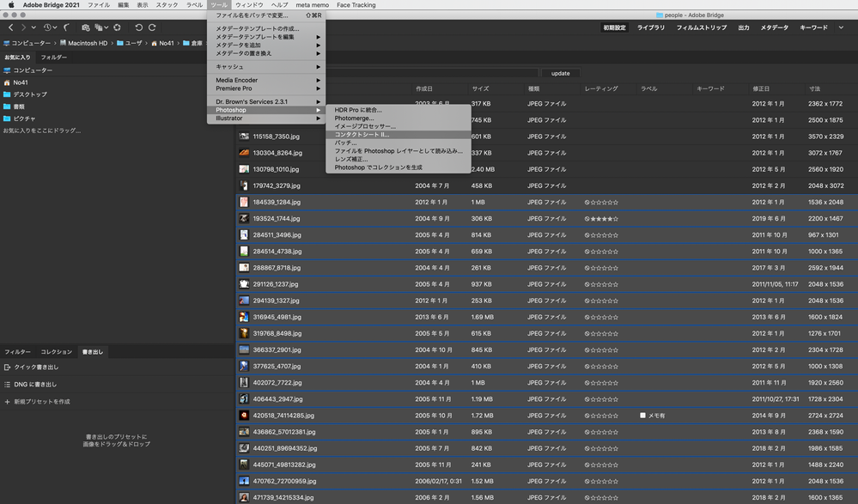Switch to the フォルダー tab
858x504 pixels.
point(53,58)
